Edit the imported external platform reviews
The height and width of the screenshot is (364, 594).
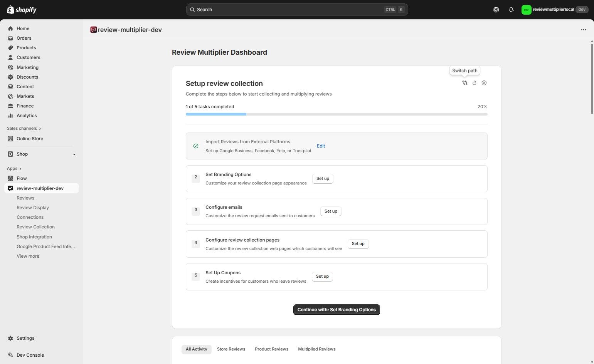click(x=321, y=146)
